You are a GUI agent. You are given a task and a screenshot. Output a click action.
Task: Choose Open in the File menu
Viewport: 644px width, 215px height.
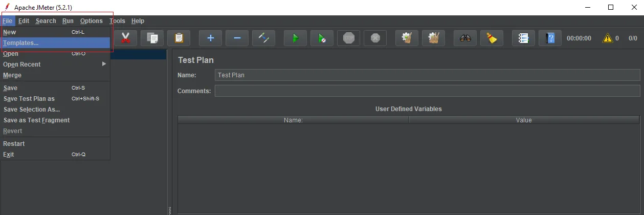(x=55, y=53)
